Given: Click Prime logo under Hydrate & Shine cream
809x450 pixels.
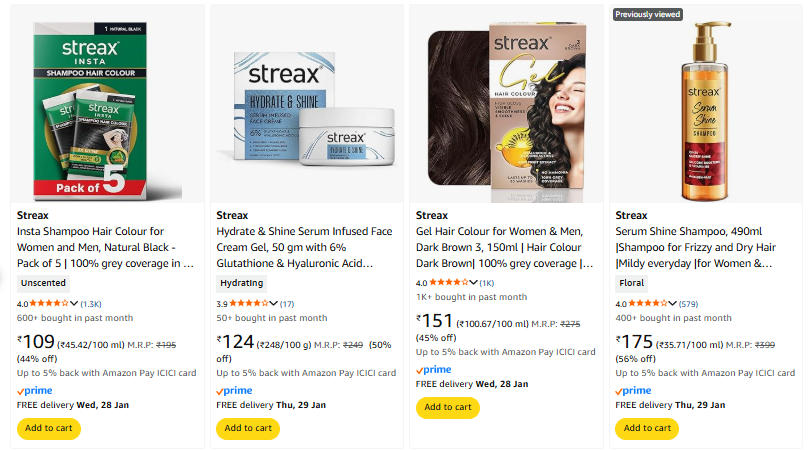Looking at the screenshot, I should pos(235,391).
